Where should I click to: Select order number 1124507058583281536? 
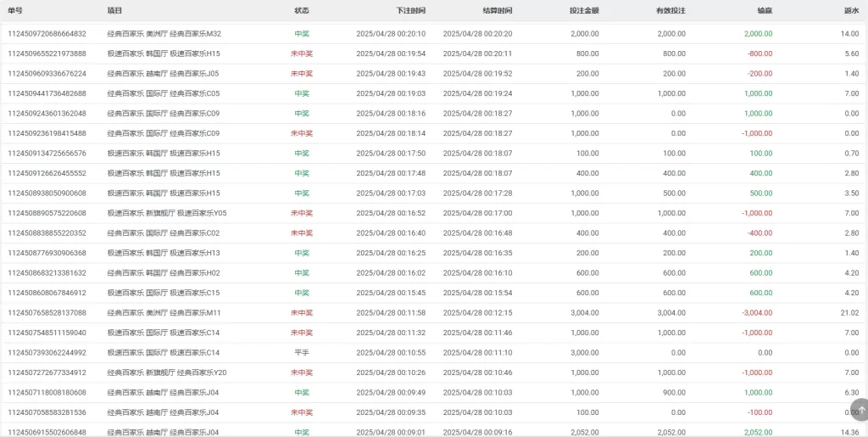tap(47, 412)
